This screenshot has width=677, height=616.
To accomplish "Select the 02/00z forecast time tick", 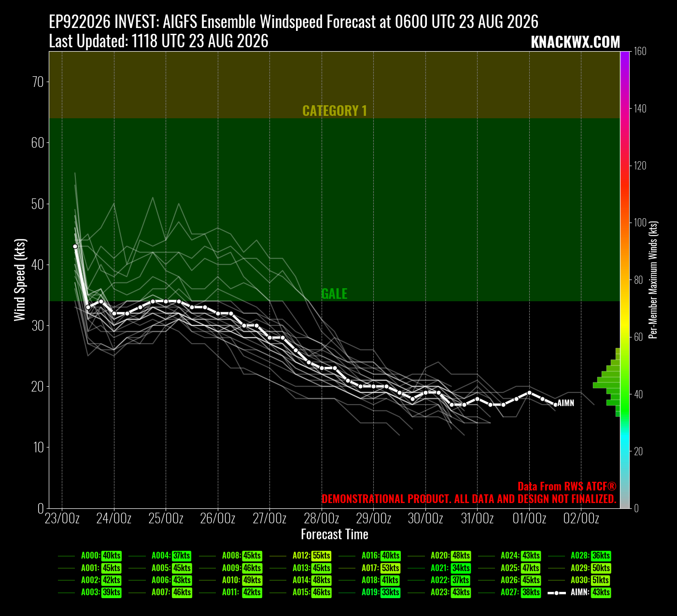I will tap(581, 518).
